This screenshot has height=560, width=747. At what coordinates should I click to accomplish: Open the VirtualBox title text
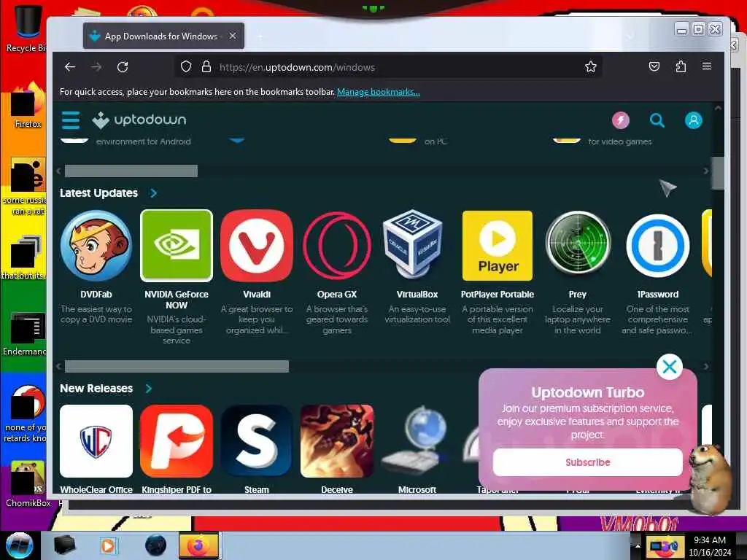click(x=417, y=295)
